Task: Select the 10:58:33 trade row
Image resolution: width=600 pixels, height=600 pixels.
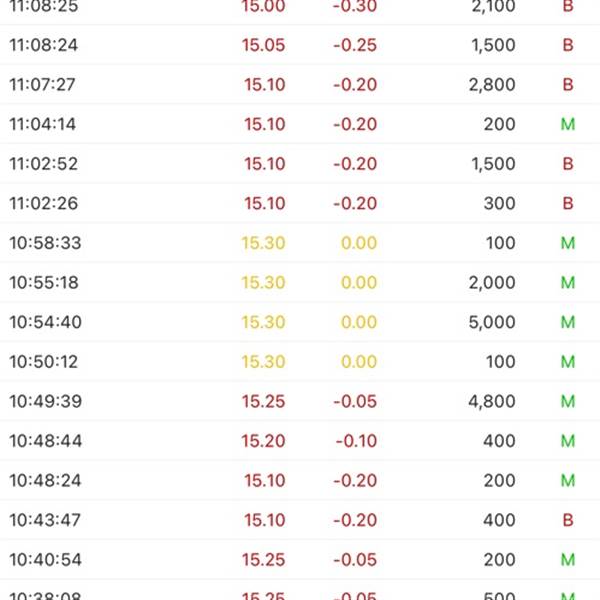Action: [300, 243]
